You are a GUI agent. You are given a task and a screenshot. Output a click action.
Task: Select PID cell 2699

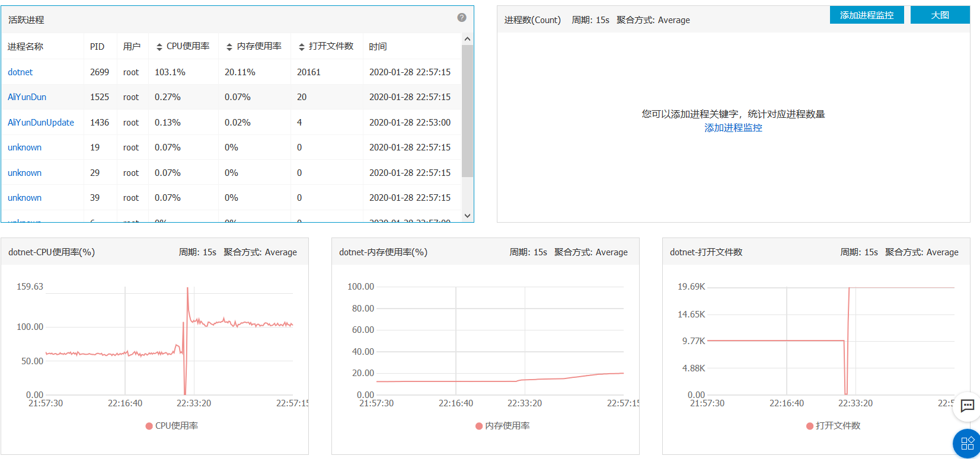(100, 72)
